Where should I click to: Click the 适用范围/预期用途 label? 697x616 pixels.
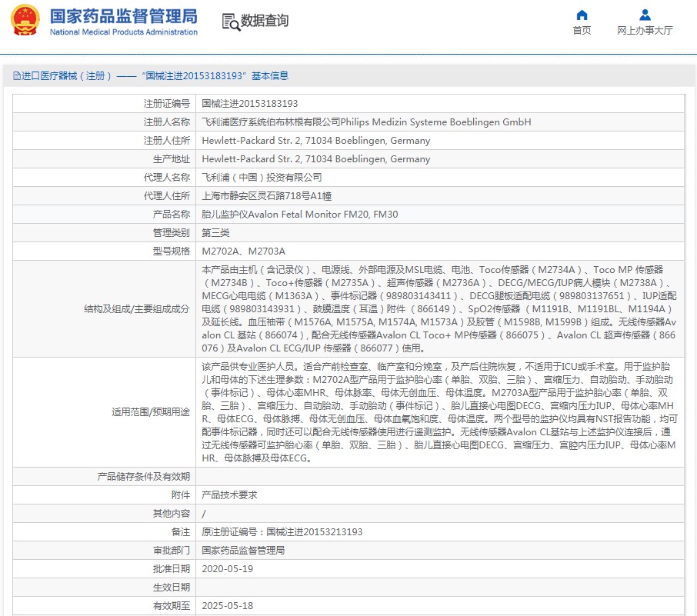pos(150,412)
